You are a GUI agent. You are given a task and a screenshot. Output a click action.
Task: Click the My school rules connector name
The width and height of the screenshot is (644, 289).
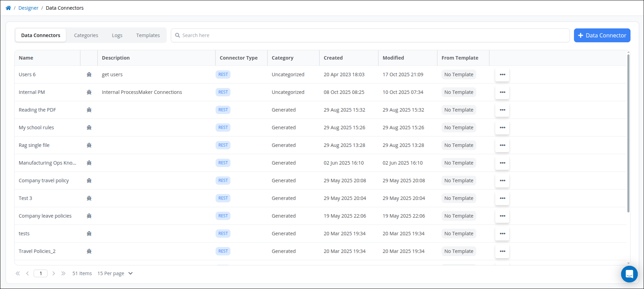coord(36,128)
